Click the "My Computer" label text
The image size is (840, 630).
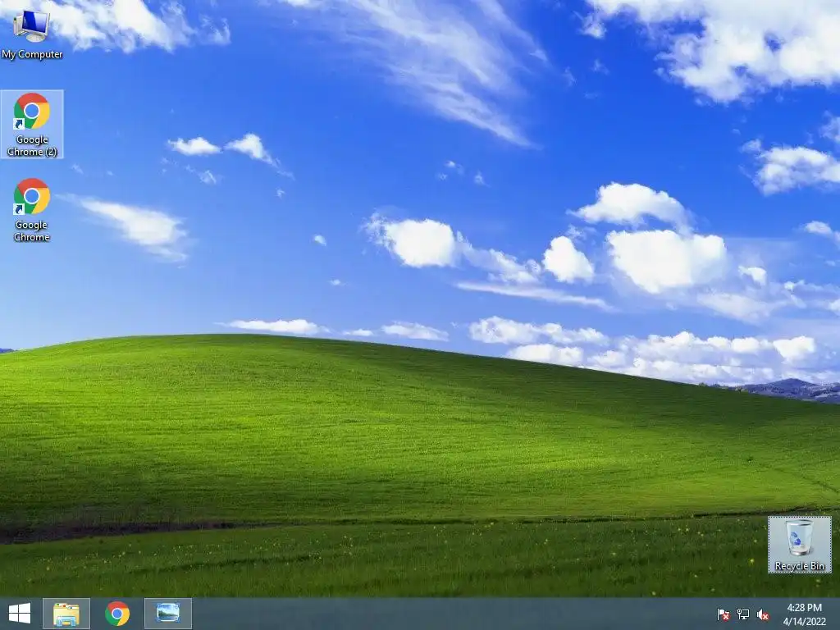[x=32, y=54]
